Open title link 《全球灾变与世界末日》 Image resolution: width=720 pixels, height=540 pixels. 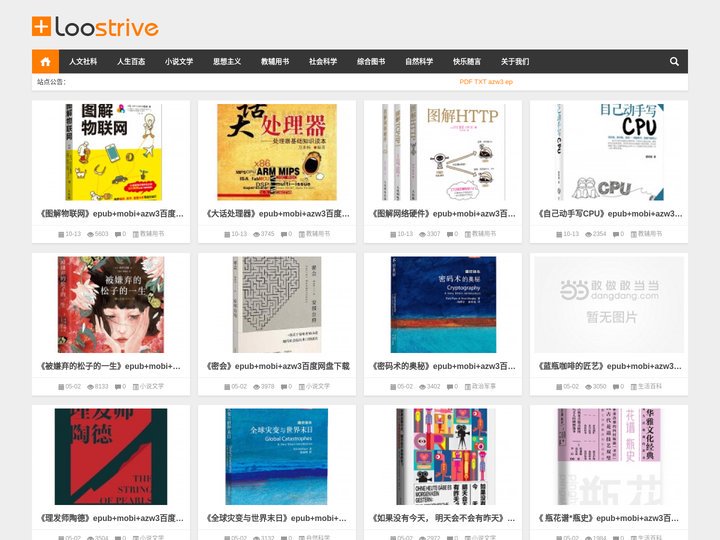(x=276, y=518)
